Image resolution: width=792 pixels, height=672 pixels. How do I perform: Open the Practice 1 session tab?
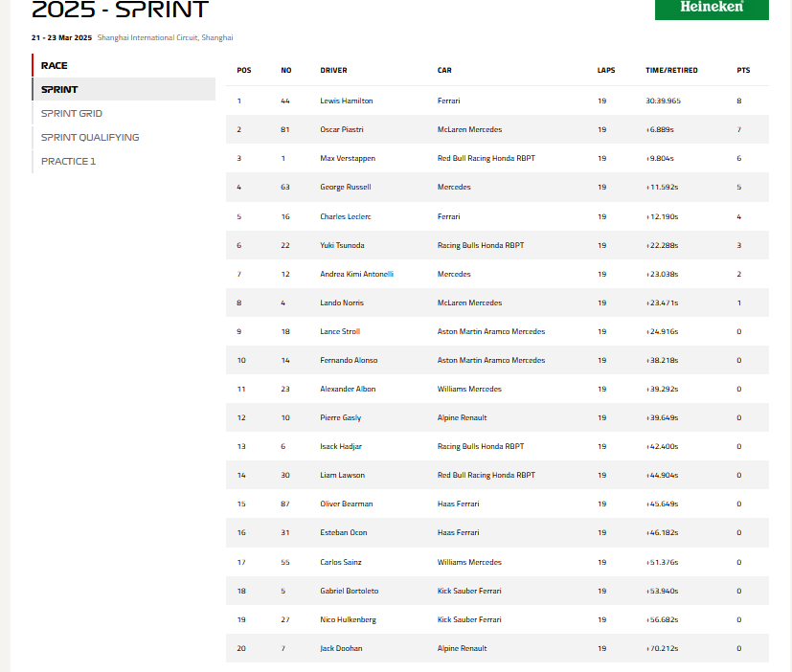coord(68,161)
